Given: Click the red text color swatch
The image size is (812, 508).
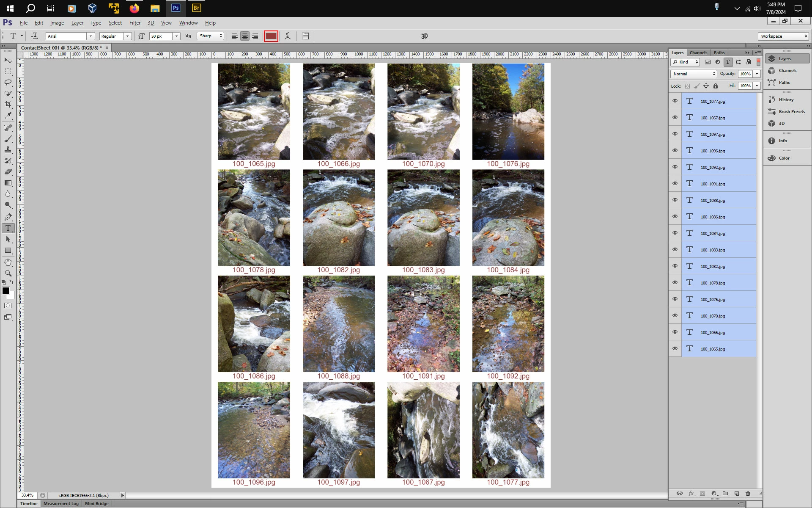Looking at the screenshot, I should tap(271, 36).
